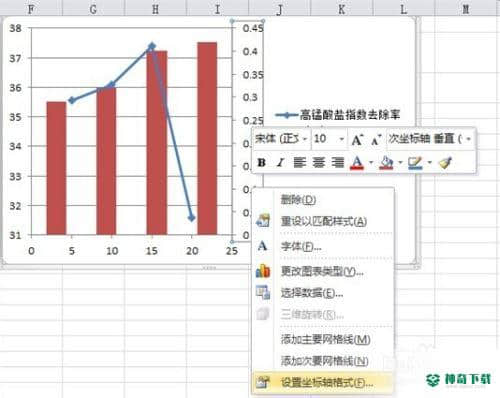The width and height of the screenshot is (500, 398).
Task: Open the font name 宋体 dropdown
Action: [x=304, y=139]
